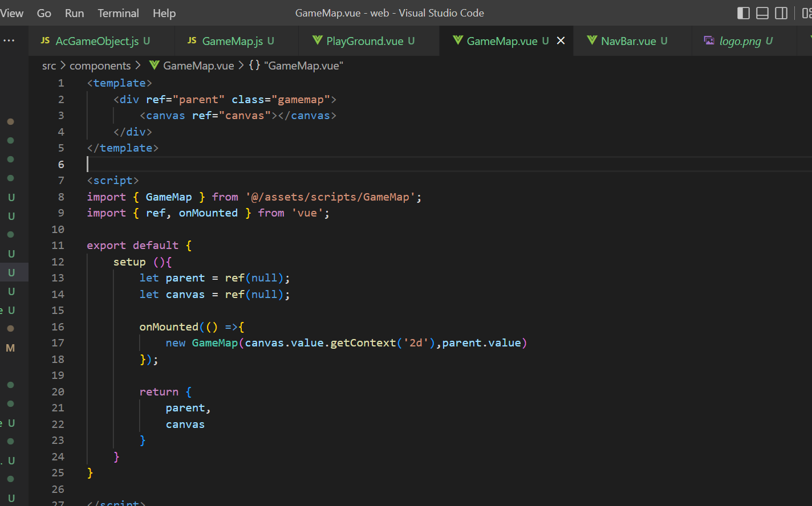Close the GameMap.vue editor tab
The width and height of the screenshot is (812, 506).
(561, 41)
